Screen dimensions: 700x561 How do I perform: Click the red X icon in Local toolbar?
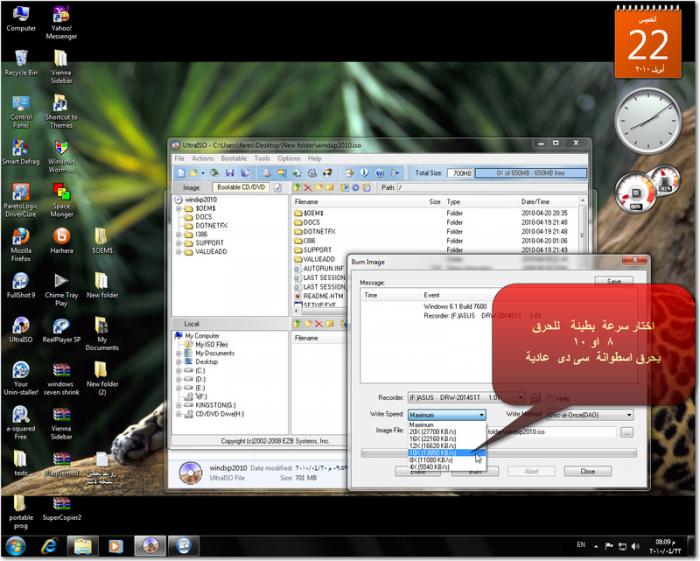tap(319, 324)
